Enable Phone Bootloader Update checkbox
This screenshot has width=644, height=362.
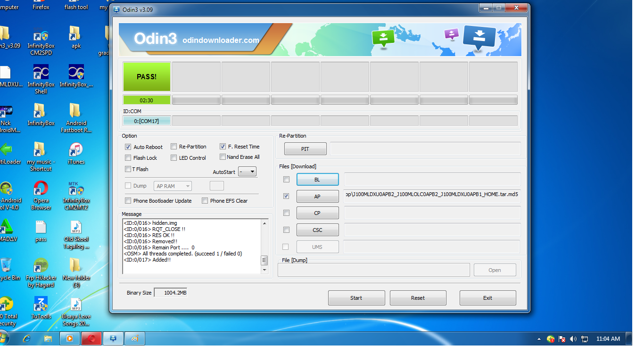click(x=128, y=201)
